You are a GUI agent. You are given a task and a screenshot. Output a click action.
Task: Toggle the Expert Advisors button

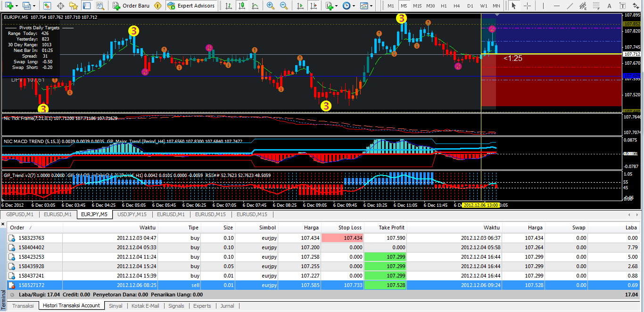pyautogui.click(x=190, y=6)
